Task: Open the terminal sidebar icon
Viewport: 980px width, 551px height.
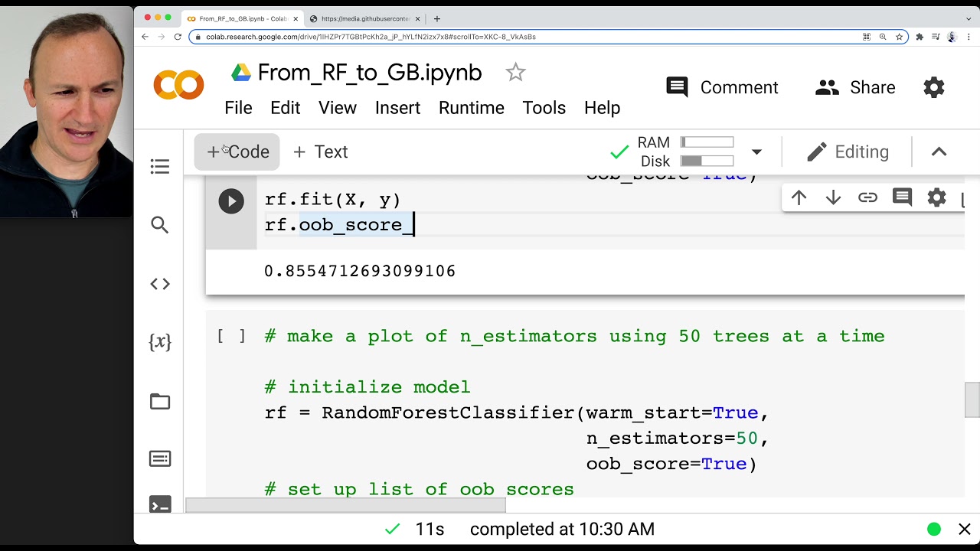Action: pyautogui.click(x=160, y=505)
